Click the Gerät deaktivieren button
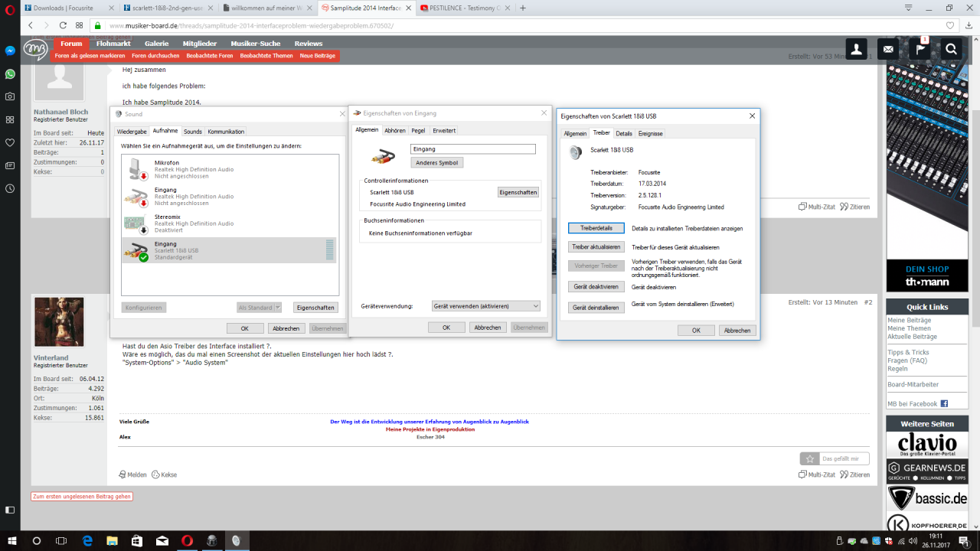980x551 pixels. pos(596,287)
